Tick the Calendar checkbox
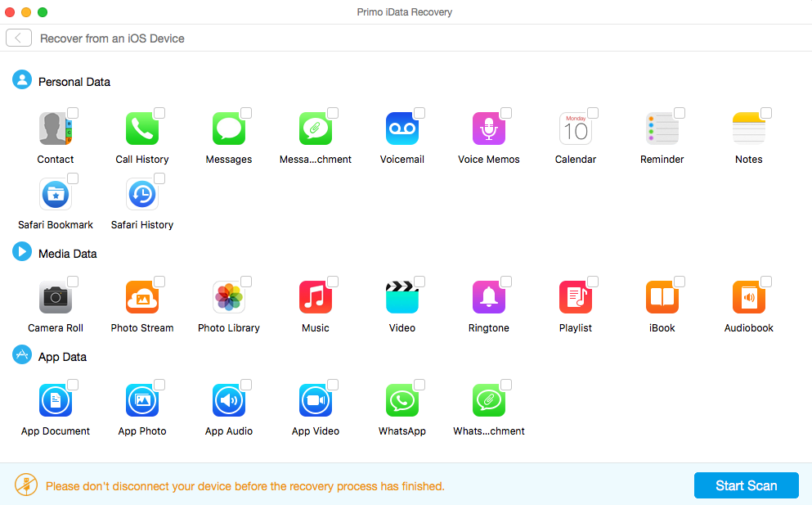This screenshot has width=812, height=505. tap(593, 113)
